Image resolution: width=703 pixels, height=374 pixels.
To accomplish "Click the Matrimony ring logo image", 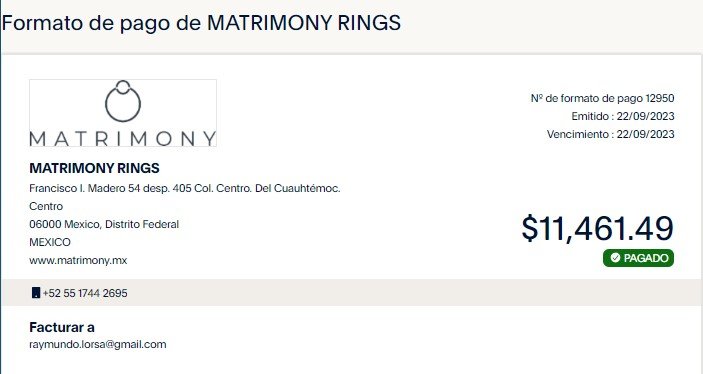I will [123, 113].
